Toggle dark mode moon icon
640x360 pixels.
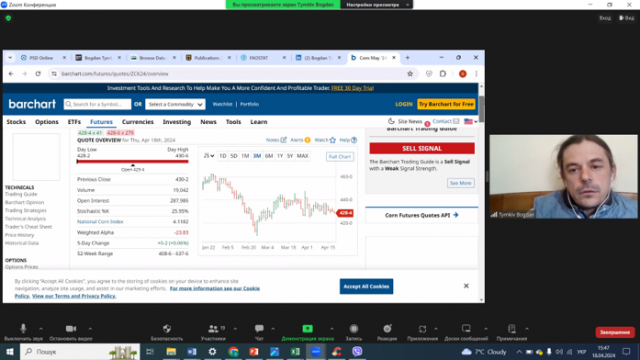(x=391, y=121)
